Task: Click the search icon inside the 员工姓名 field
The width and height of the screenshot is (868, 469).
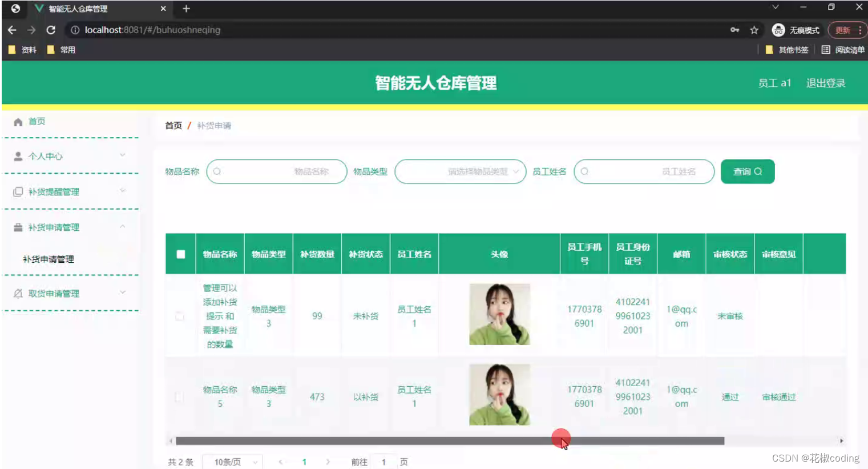Action: pos(584,171)
